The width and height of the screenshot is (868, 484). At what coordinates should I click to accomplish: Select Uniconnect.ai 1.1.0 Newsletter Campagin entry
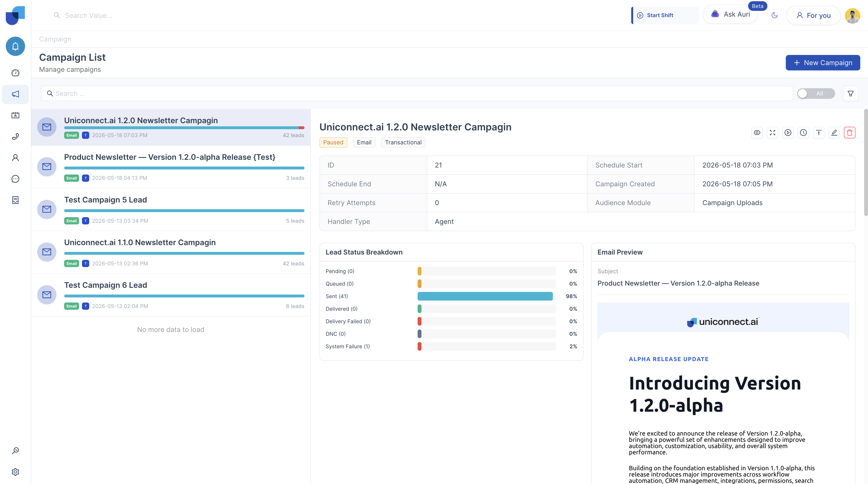point(171,252)
